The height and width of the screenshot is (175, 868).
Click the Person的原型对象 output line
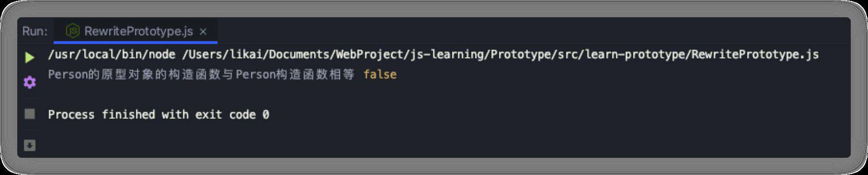coord(201,75)
